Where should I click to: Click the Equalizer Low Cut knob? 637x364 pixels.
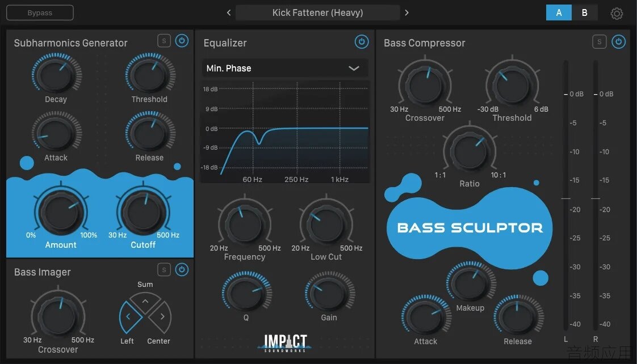[x=326, y=223]
